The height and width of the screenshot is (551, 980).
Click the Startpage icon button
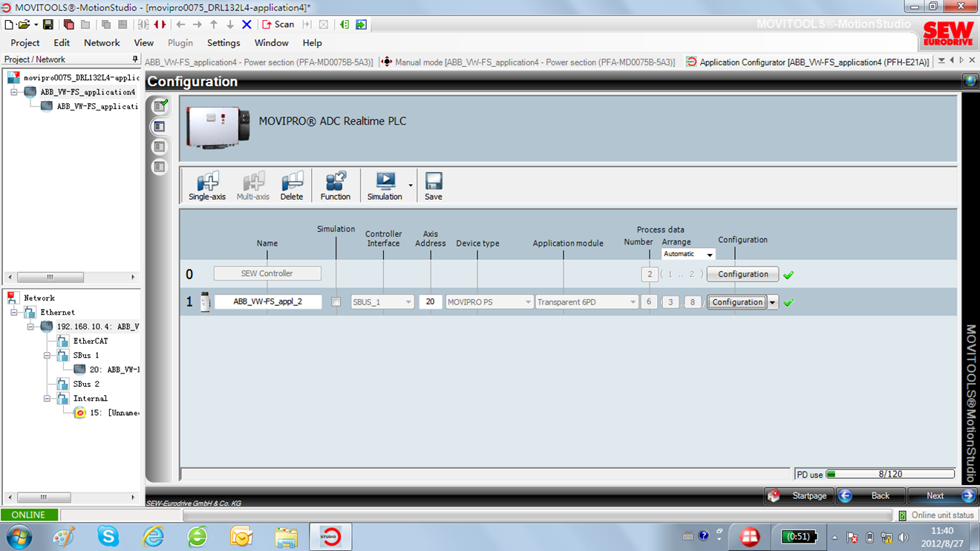tap(774, 495)
